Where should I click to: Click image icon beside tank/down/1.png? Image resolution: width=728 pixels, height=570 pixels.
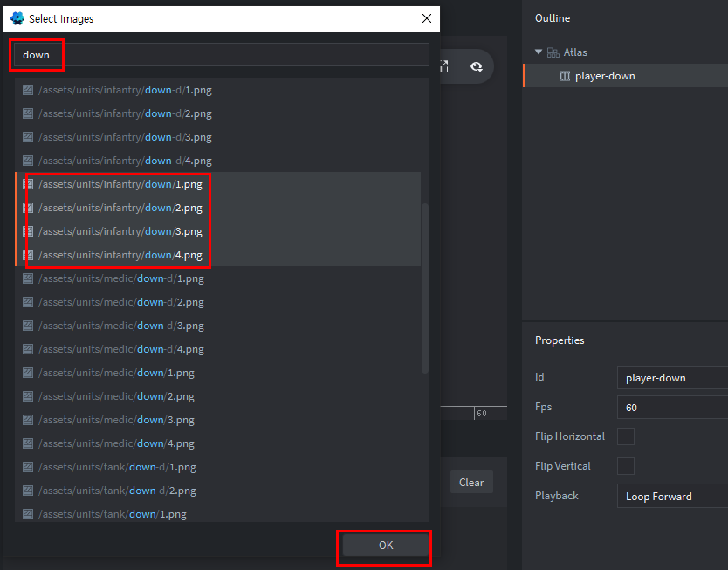[x=28, y=514]
